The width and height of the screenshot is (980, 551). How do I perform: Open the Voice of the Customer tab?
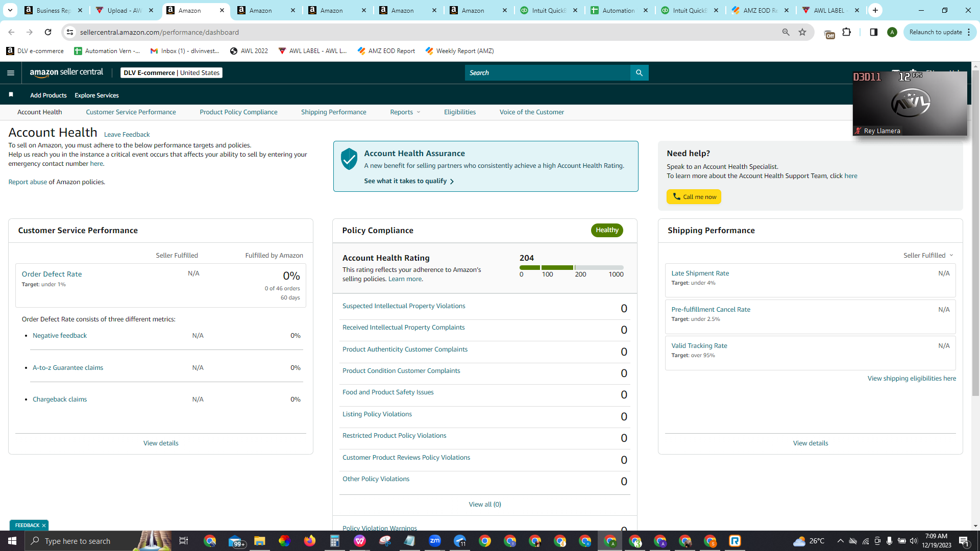532,112
